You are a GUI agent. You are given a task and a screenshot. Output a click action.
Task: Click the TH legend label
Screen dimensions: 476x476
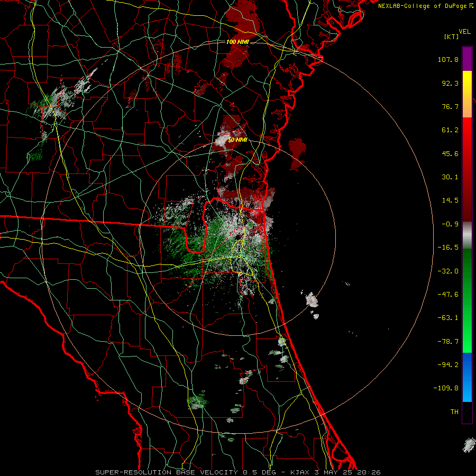(x=454, y=411)
